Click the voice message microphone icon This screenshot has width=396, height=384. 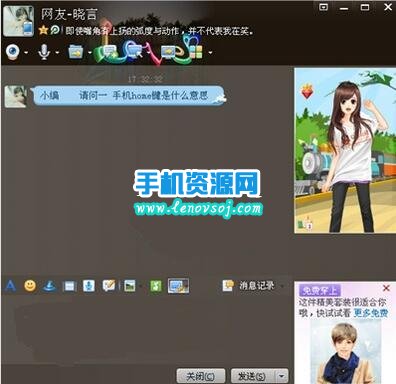(x=89, y=286)
